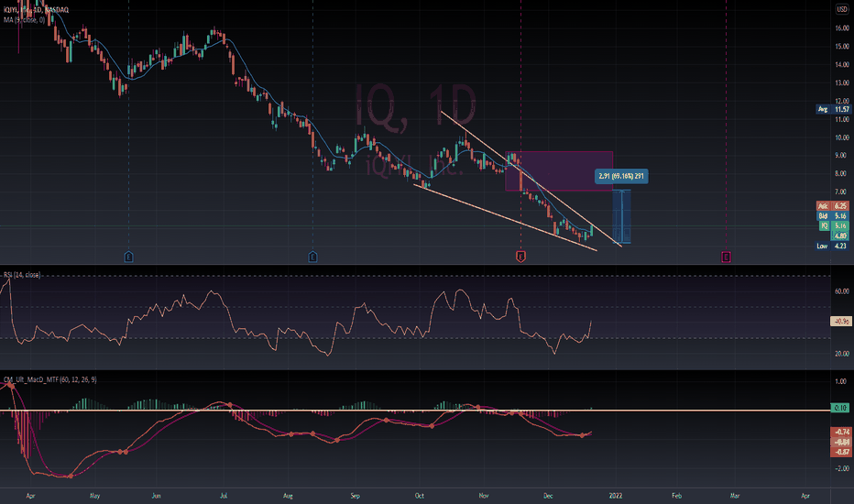Screen dimensions: 854x504
Task: Click the Jul label on the time axis
Action: 224,496
